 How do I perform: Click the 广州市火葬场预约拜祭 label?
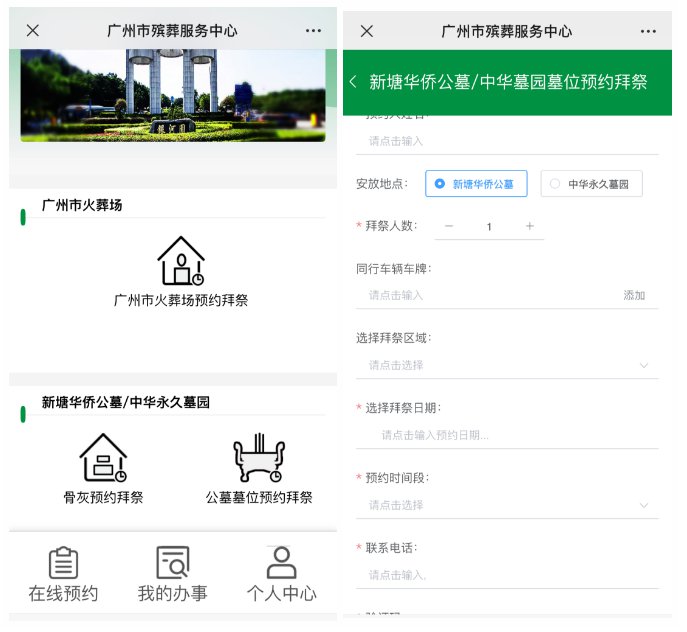pos(181,300)
